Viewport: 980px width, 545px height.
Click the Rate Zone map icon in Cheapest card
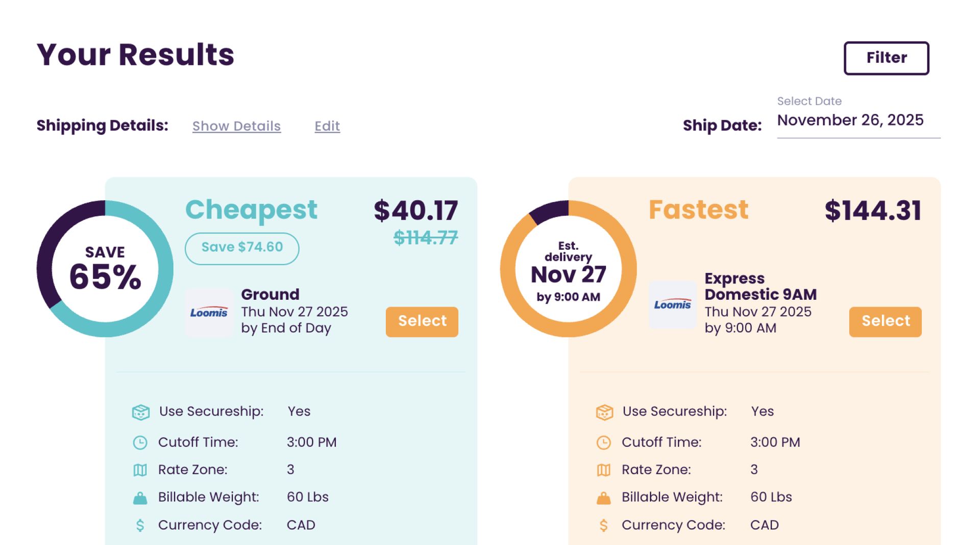140,470
